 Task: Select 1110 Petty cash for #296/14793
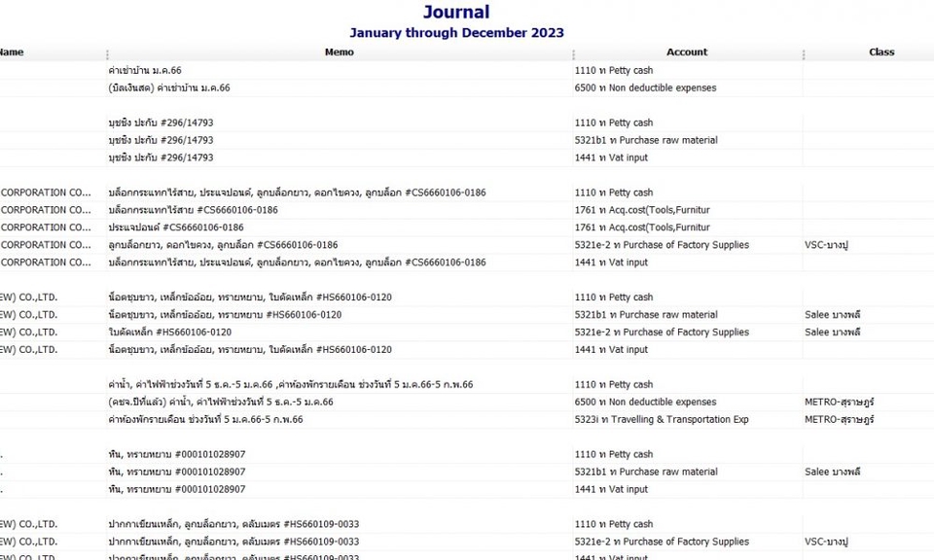[614, 122]
